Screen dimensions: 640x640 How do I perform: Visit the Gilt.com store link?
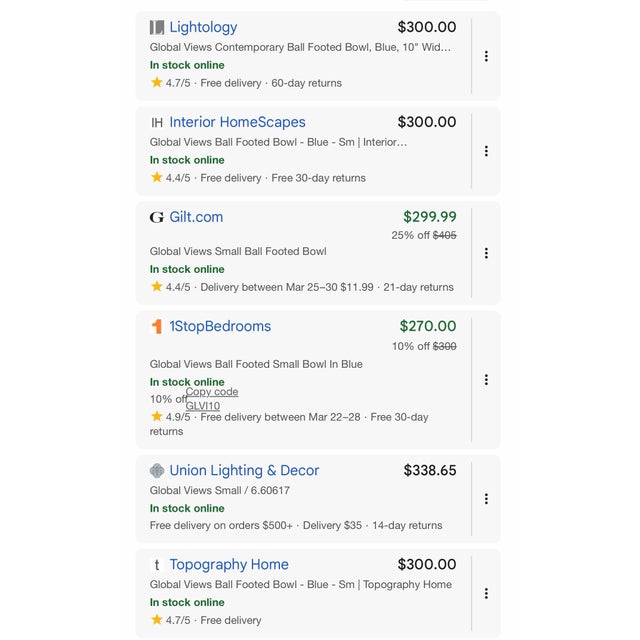tap(196, 217)
